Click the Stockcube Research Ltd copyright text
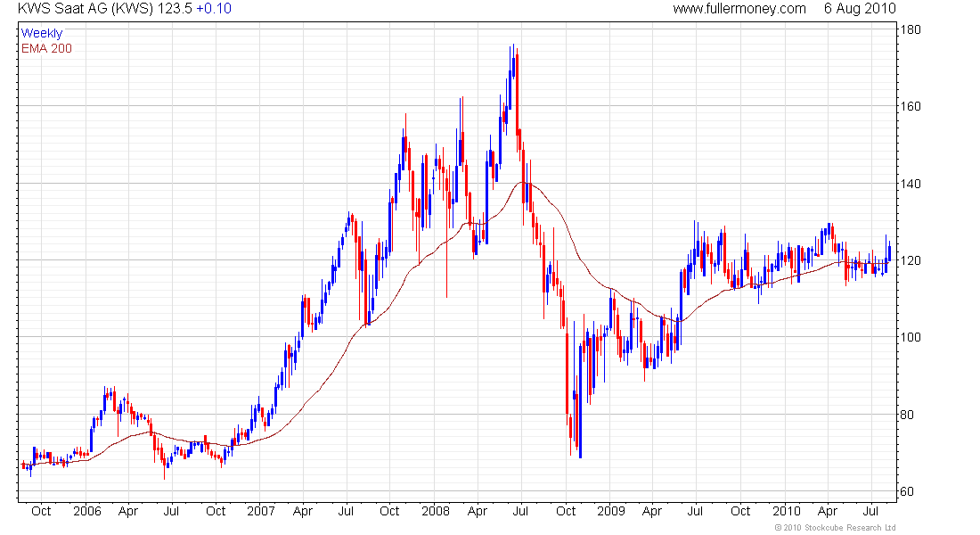980x535 pixels. [x=835, y=528]
